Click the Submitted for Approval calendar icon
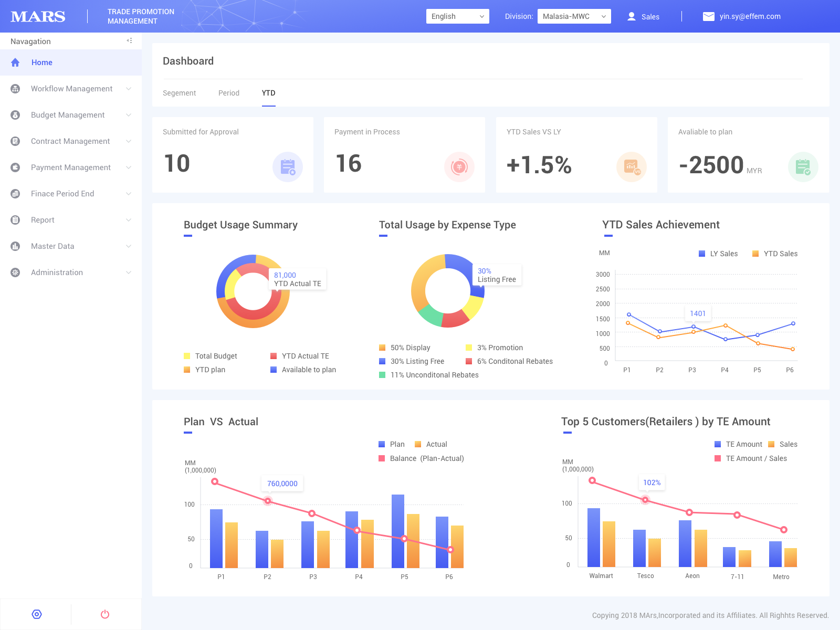The height and width of the screenshot is (630, 840). (288, 167)
